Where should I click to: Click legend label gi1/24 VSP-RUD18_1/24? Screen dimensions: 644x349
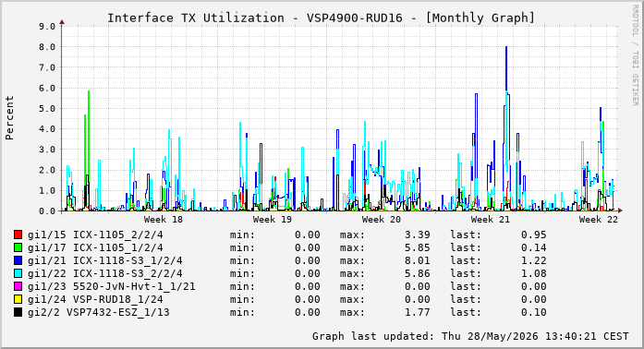click(95, 299)
